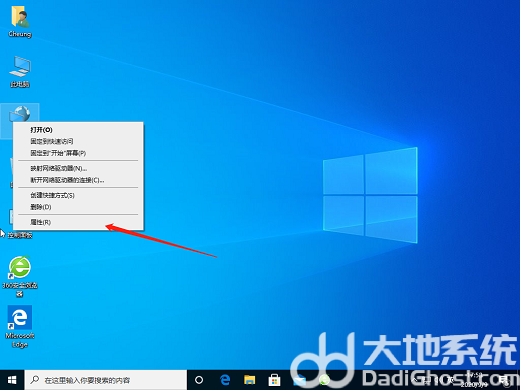
Task: Select the highlighted Network globe desktop icon
Action: click(21, 114)
